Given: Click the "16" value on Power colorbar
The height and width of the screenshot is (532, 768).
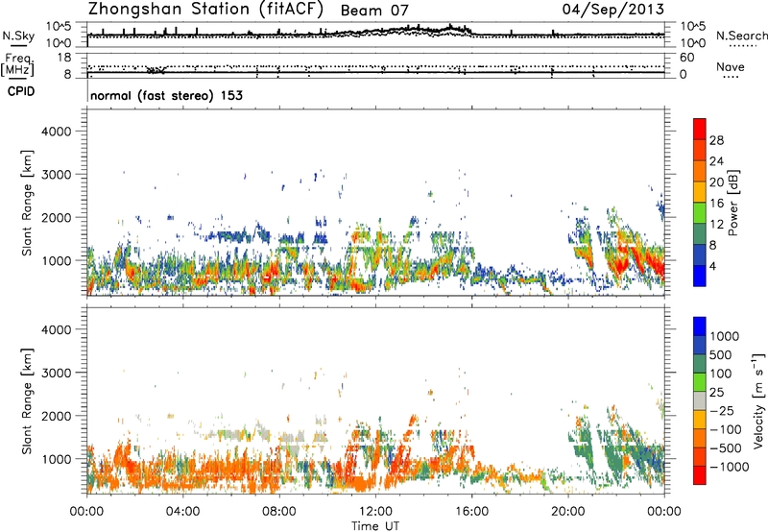Looking at the screenshot, I should pos(716,204).
